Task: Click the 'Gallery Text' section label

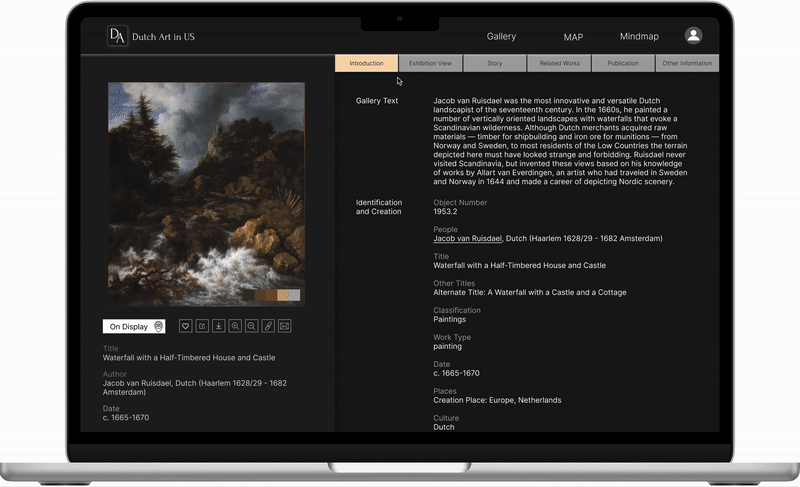Action: 377,101
